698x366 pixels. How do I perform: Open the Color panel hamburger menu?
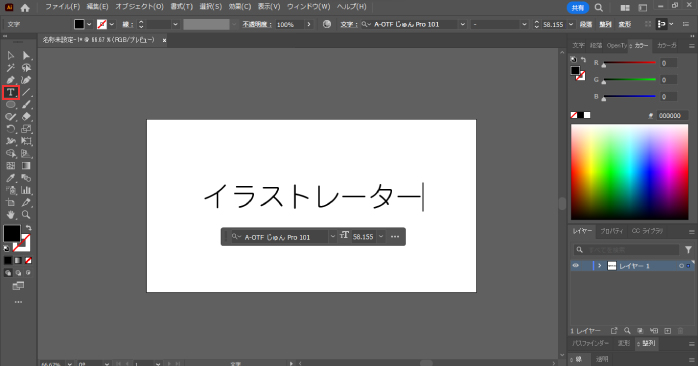pyautogui.click(x=691, y=46)
